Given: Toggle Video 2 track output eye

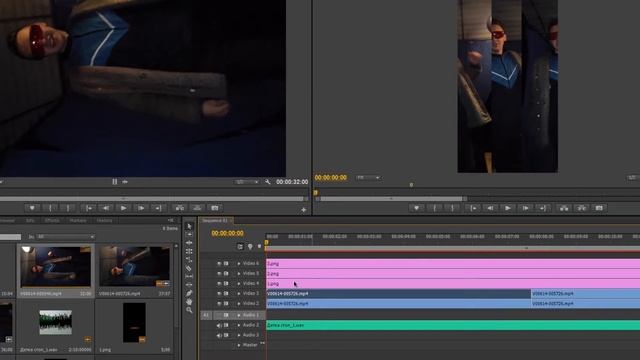Looking at the screenshot, I should (219, 304).
